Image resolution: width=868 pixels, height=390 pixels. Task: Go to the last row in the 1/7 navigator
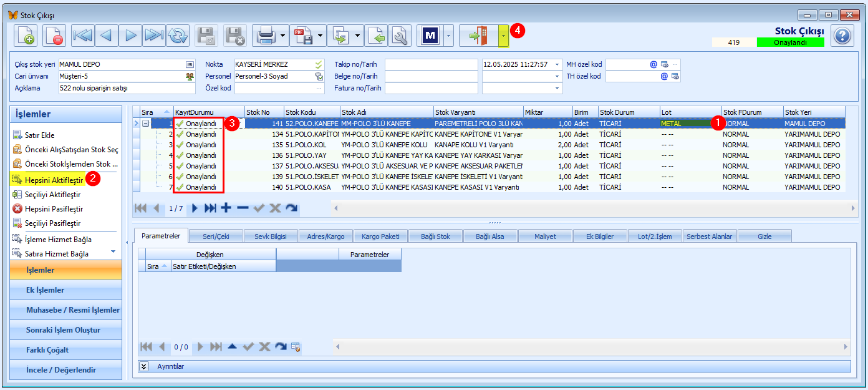[x=210, y=208]
